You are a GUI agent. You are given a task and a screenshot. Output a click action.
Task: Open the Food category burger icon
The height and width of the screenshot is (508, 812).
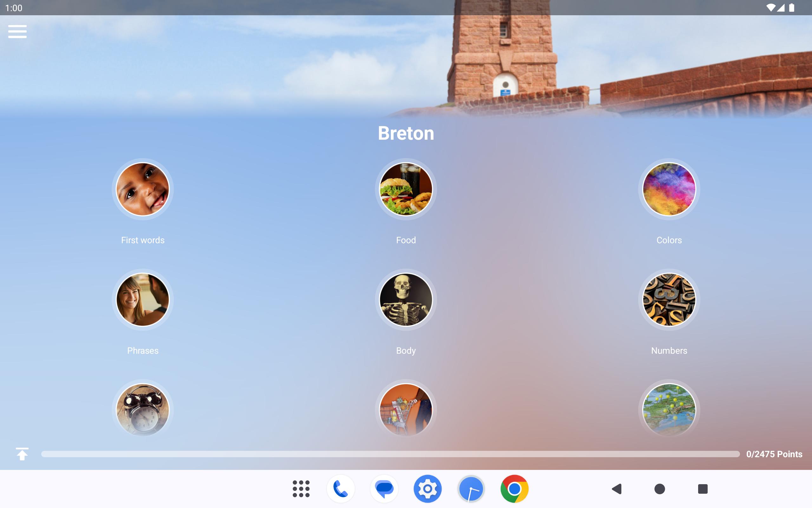406,189
